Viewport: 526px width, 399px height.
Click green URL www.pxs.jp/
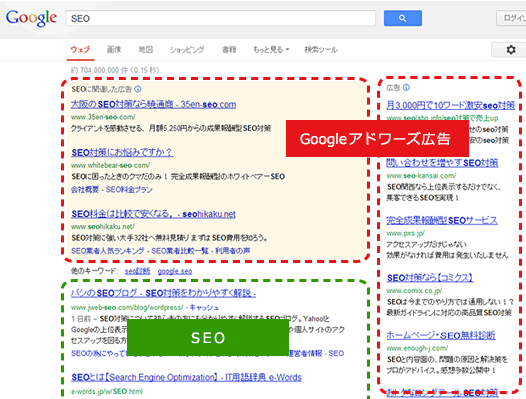[406, 233]
